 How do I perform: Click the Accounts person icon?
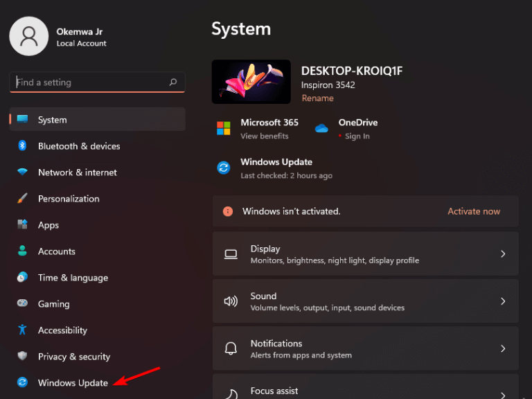point(22,251)
